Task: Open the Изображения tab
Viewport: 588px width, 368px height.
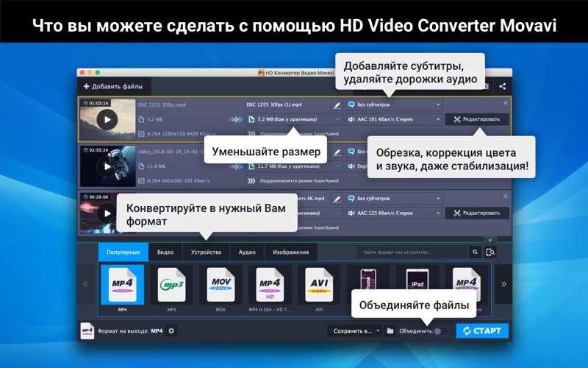Action: click(292, 252)
